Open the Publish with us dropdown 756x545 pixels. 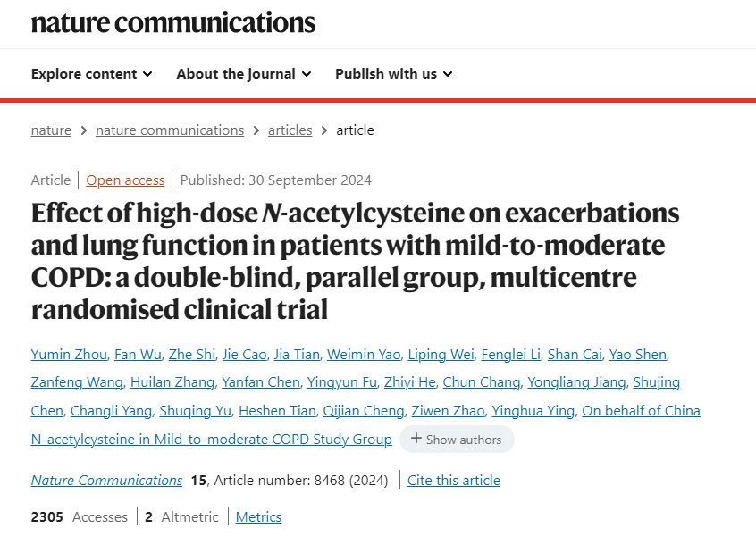[x=394, y=74]
